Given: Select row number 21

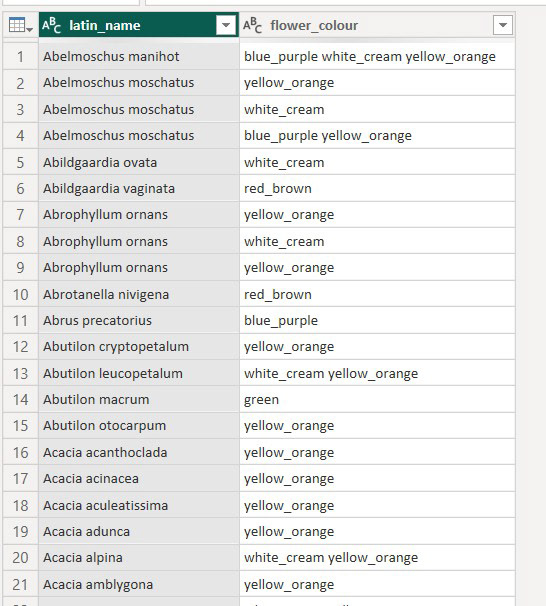Looking at the screenshot, I should click(x=20, y=584).
